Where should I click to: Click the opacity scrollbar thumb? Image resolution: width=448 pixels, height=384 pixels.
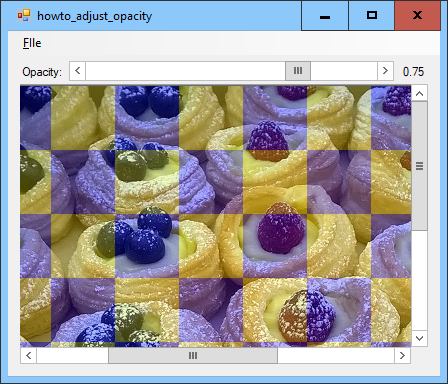(x=298, y=71)
